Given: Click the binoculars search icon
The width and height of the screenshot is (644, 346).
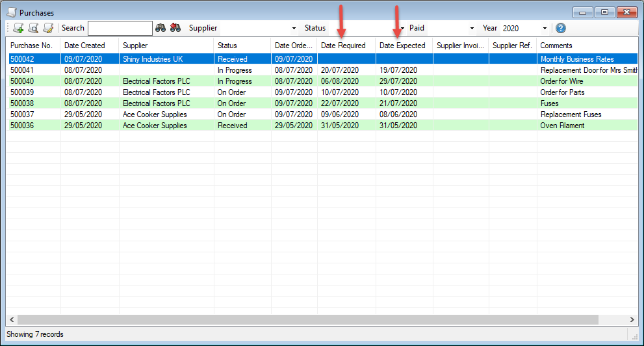Looking at the screenshot, I should [161, 28].
